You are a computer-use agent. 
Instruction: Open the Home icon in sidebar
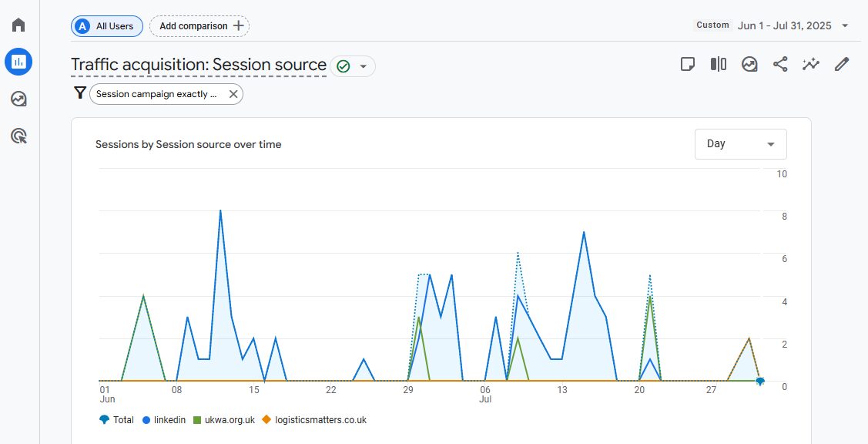tap(18, 25)
